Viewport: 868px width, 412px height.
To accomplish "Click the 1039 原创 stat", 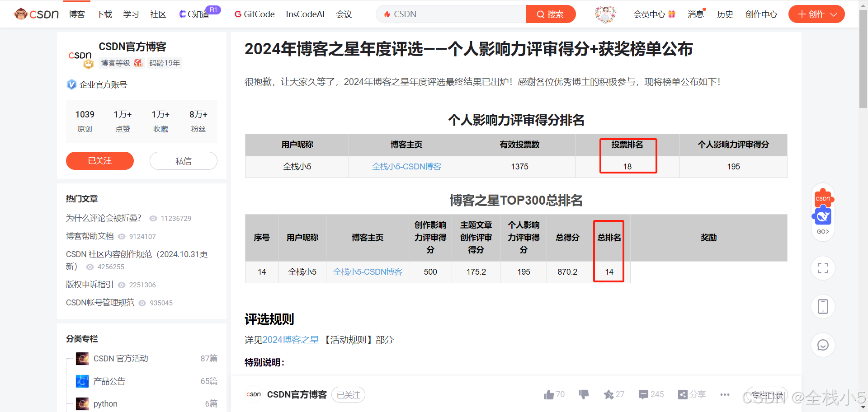I will click(x=85, y=121).
